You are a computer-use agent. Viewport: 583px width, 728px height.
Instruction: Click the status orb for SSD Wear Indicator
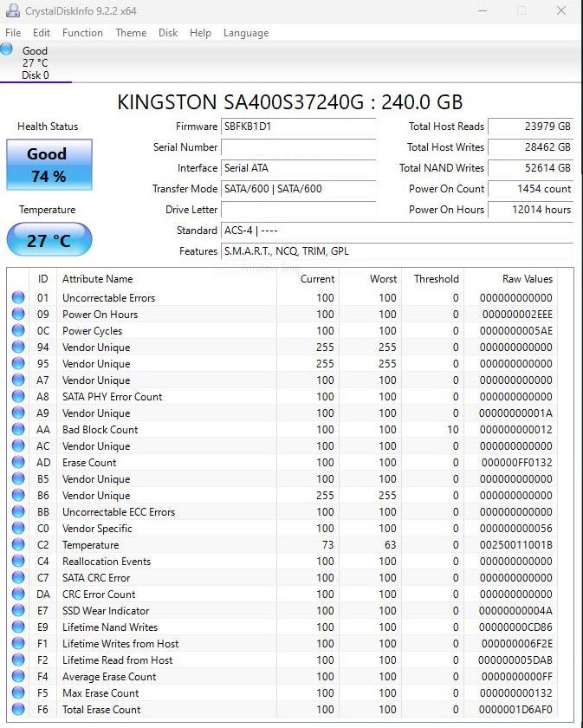click(x=18, y=610)
